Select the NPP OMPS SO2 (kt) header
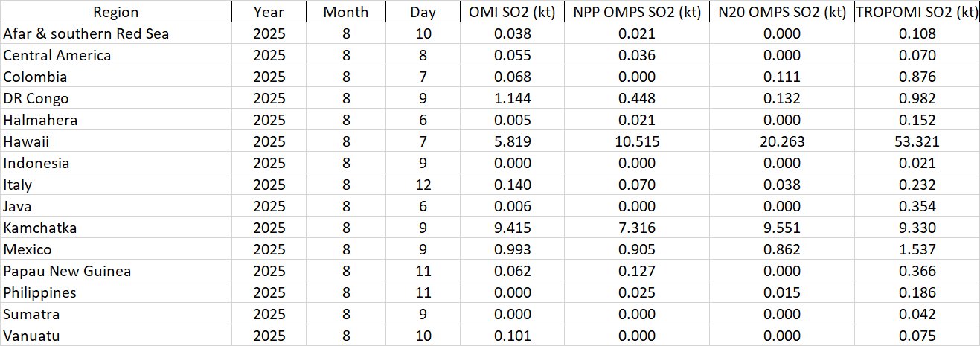Image resolution: width=980 pixels, height=346 pixels. click(x=637, y=12)
